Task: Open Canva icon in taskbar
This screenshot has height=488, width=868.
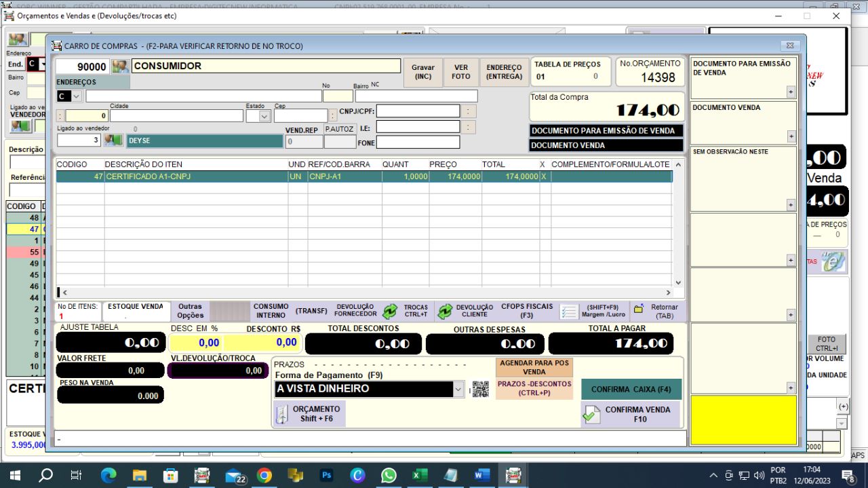Action: (357, 475)
